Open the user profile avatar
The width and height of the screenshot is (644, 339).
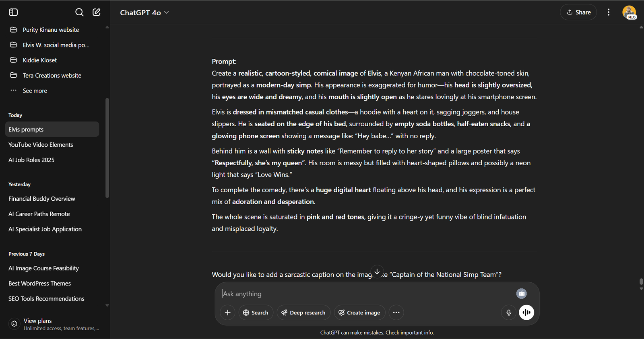(x=629, y=12)
